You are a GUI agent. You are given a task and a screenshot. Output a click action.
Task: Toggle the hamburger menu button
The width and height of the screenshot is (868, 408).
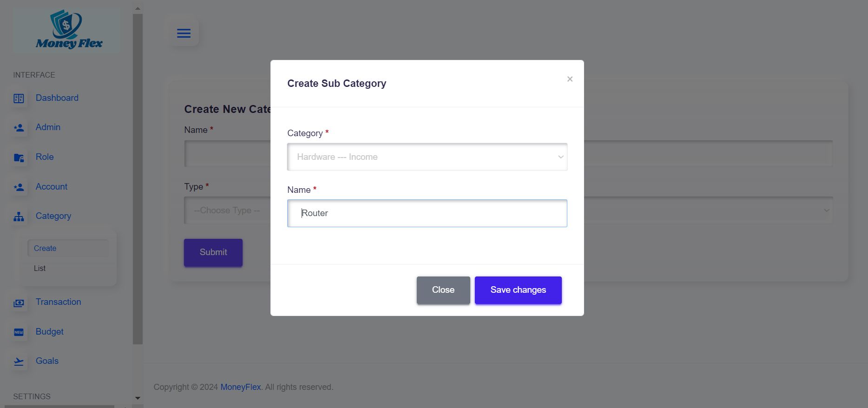click(184, 33)
